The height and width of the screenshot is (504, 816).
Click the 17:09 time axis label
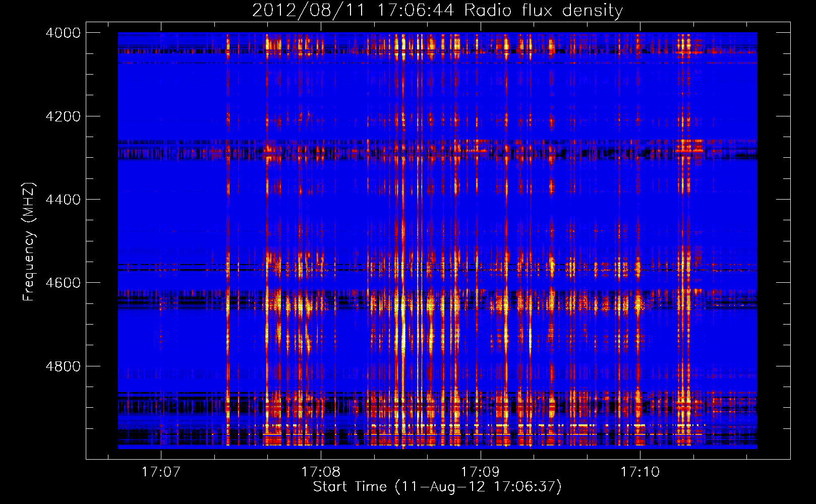pos(480,472)
